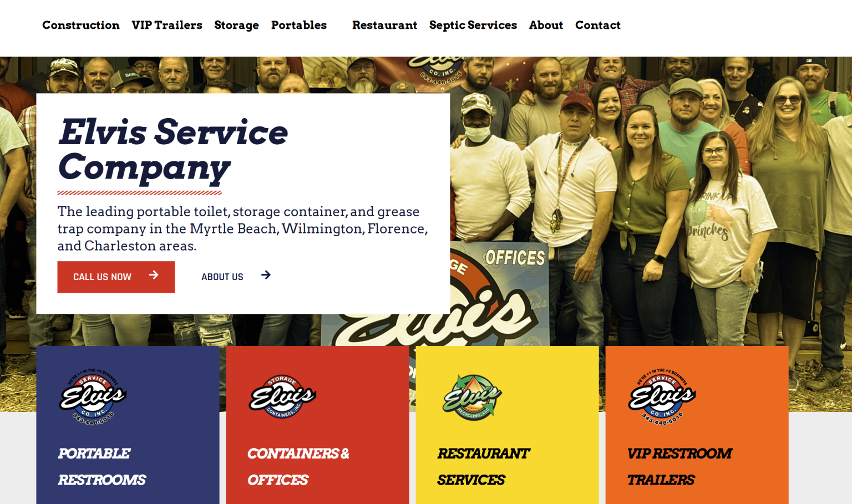
Task: Click the Elvis Service Co logo on the blue card
Action: tap(93, 396)
